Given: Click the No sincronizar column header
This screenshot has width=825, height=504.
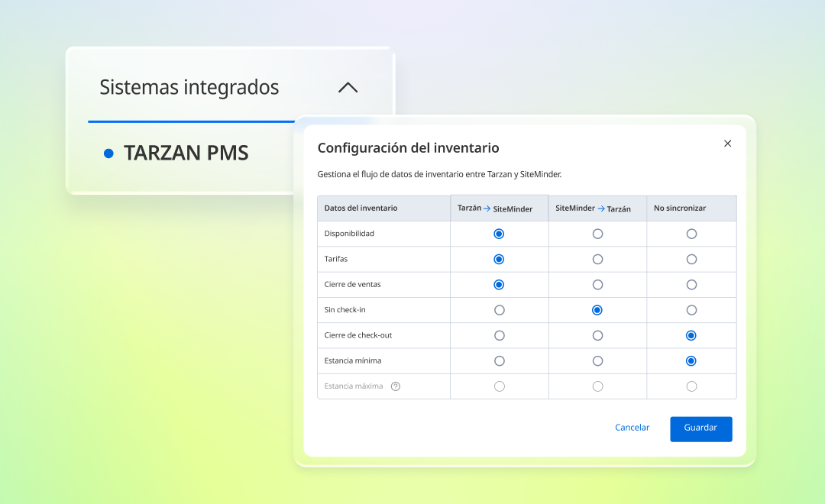Looking at the screenshot, I should (x=680, y=208).
